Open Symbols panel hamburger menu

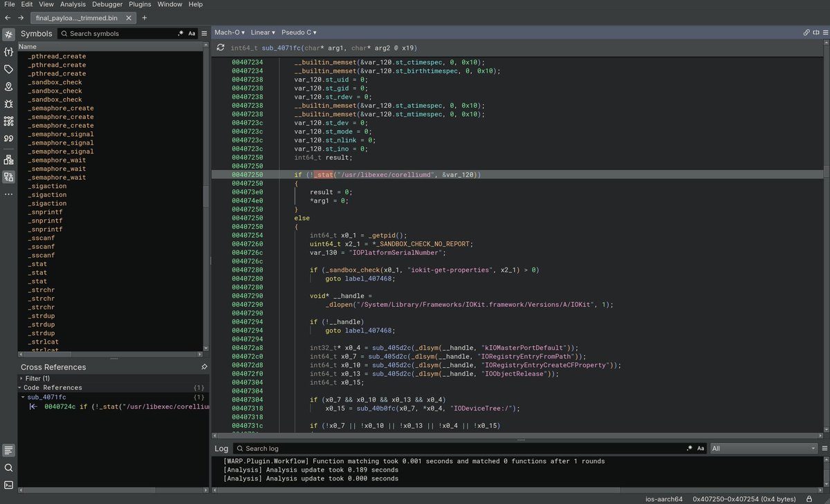coord(204,33)
